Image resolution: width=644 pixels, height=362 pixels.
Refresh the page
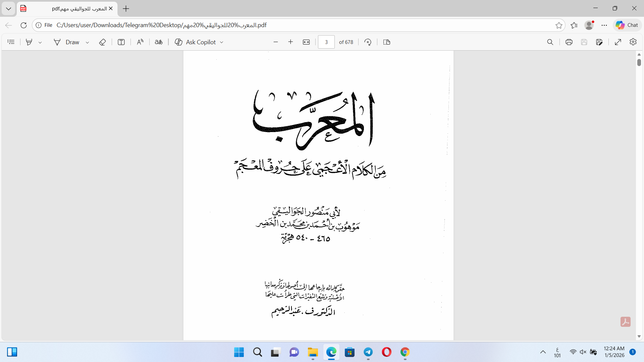pos(23,25)
